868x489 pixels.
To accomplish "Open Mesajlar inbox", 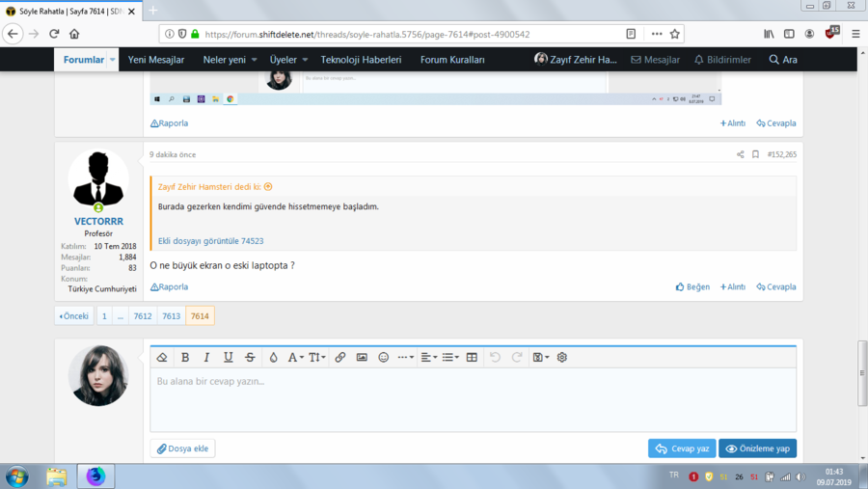I will pos(656,60).
